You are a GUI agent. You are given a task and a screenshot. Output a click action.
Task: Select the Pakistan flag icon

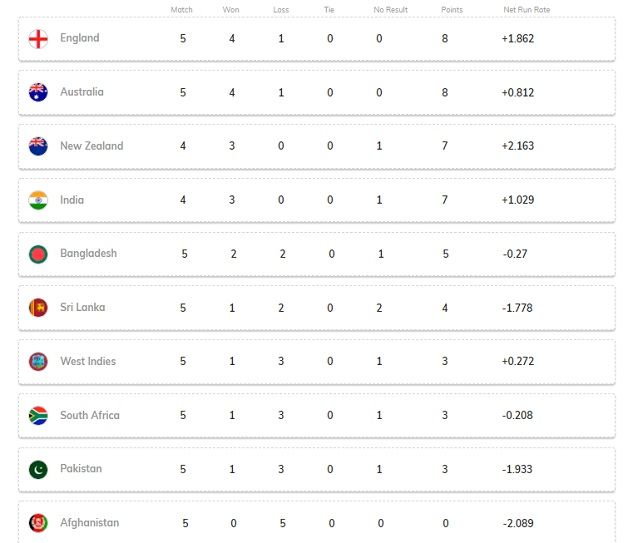point(38,469)
